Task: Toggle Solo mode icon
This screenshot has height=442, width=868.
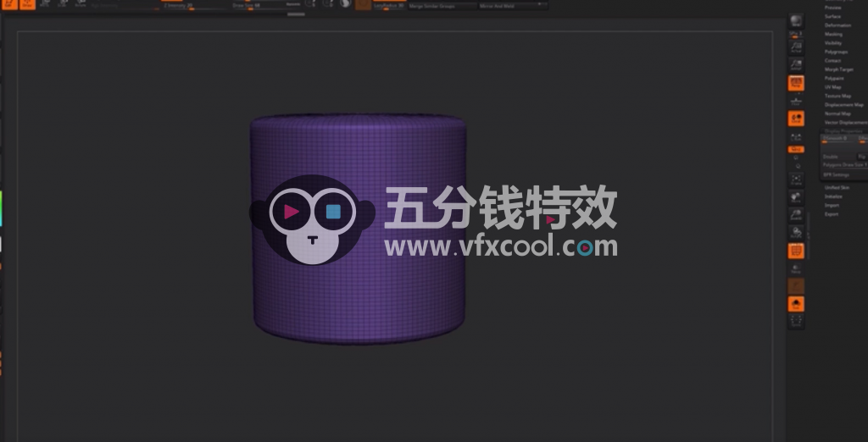Action: [796, 304]
